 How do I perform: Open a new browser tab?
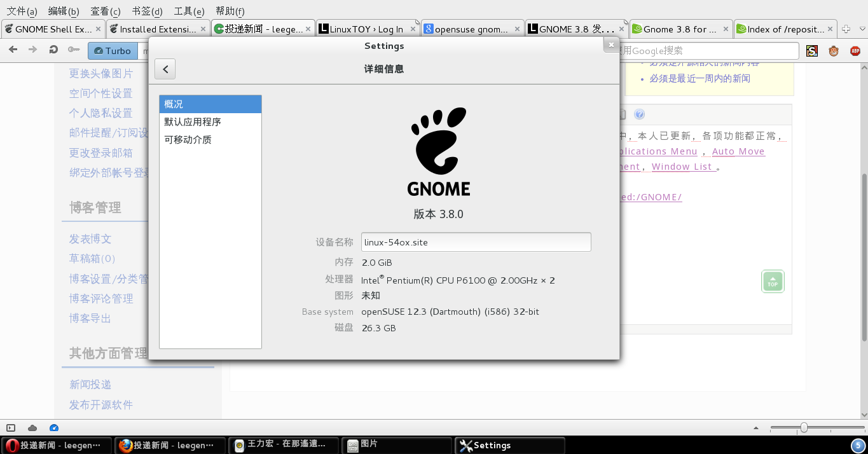846,29
